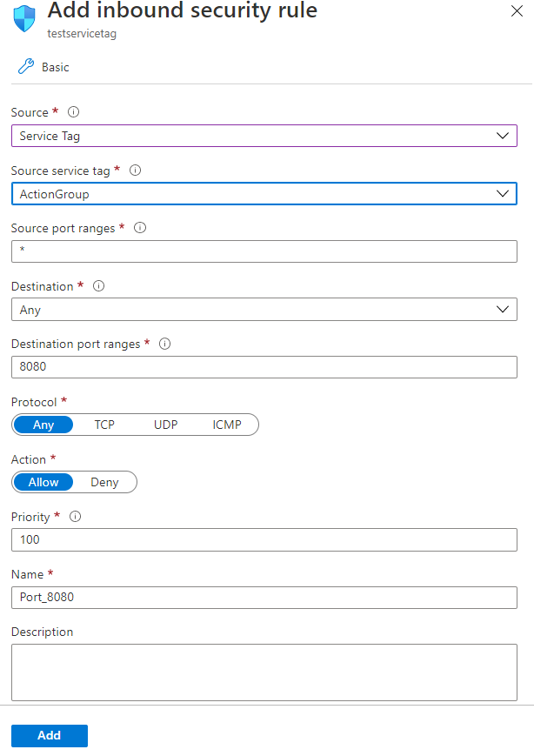Click the shield icon in the header
534x756 pixels.
(22, 17)
